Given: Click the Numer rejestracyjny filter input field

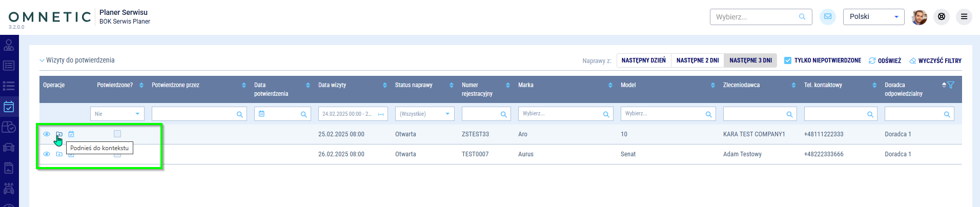Looking at the screenshot, I should pos(480,114).
